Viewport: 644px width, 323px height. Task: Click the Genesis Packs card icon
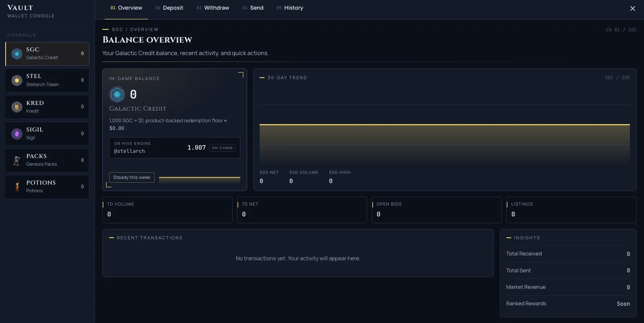tap(17, 160)
